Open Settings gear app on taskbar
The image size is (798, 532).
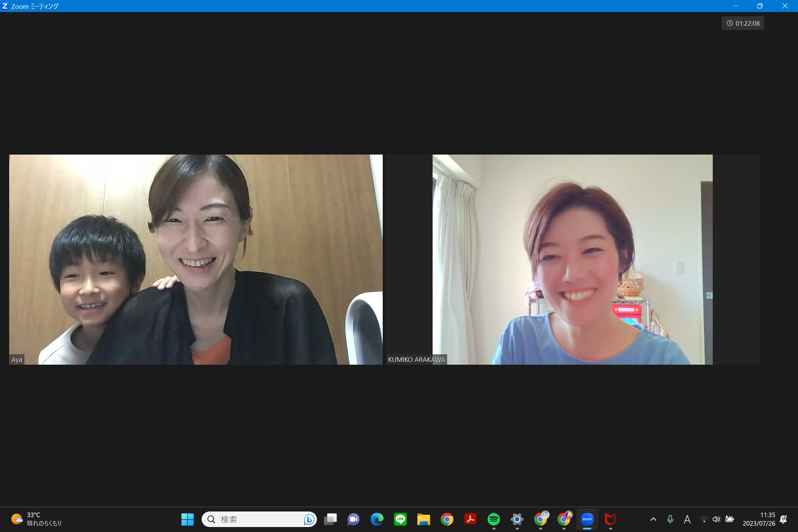tap(517, 519)
